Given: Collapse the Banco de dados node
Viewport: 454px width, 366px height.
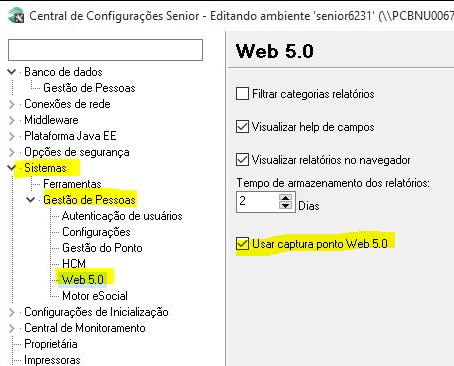Looking at the screenshot, I should [x=12, y=72].
